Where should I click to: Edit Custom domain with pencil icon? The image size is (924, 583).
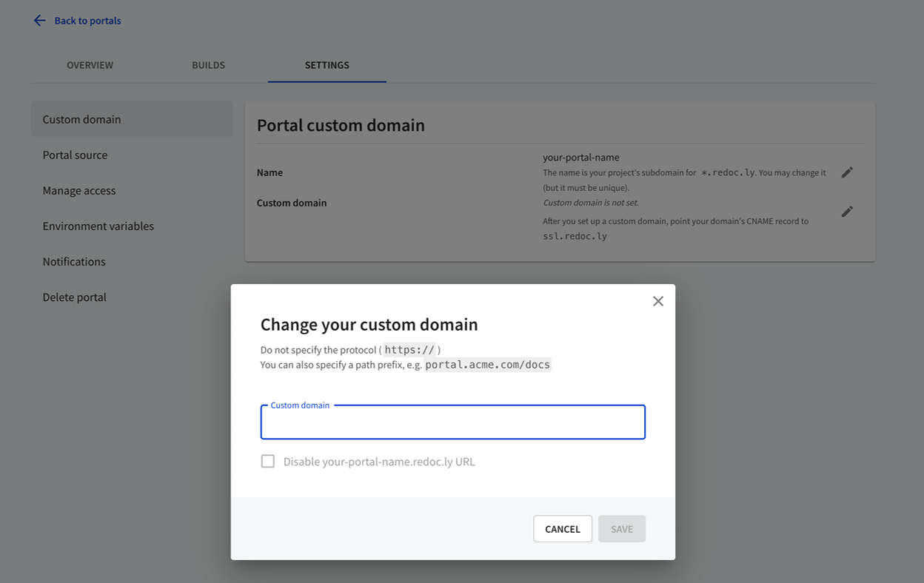(847, 212)
